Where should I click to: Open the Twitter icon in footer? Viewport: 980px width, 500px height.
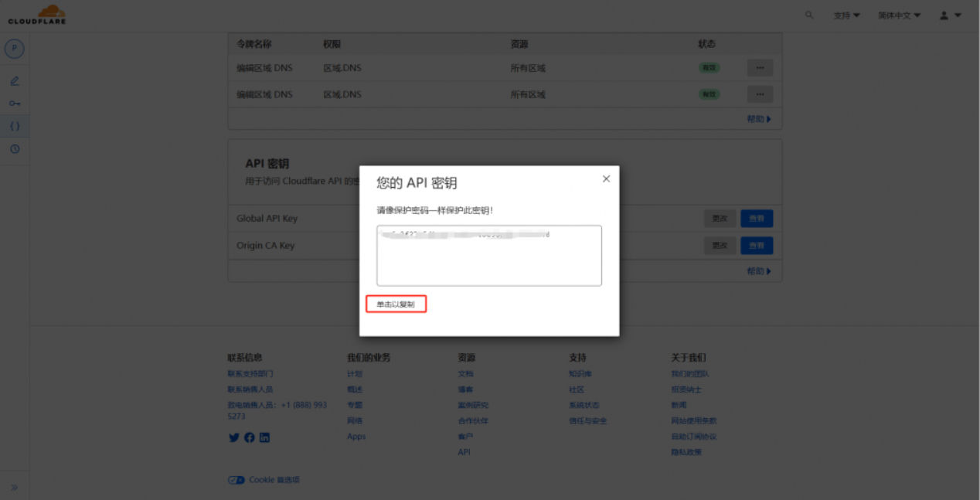tap(234, 437)
